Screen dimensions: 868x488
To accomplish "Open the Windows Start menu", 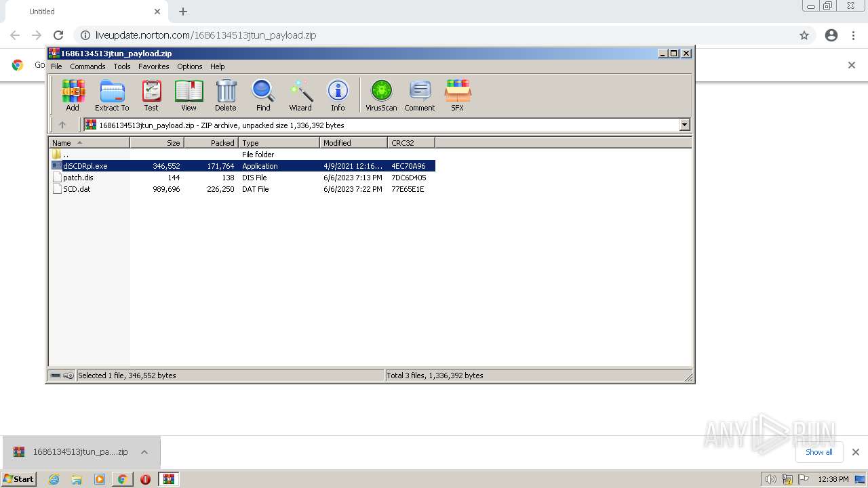I will coord(19,479).
